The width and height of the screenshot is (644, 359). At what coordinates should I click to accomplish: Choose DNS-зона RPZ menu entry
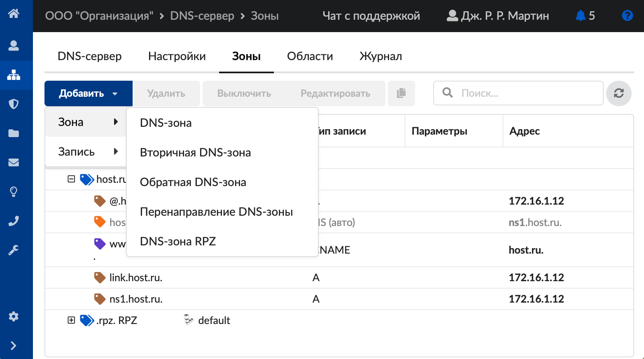tap(178, 241)
